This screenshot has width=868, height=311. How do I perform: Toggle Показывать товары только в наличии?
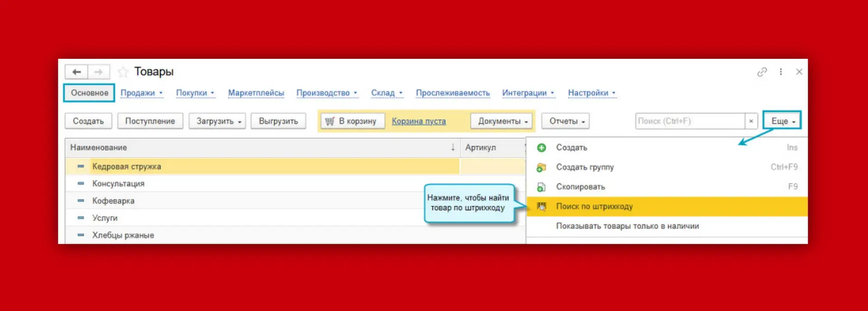[x=627, y=226]
